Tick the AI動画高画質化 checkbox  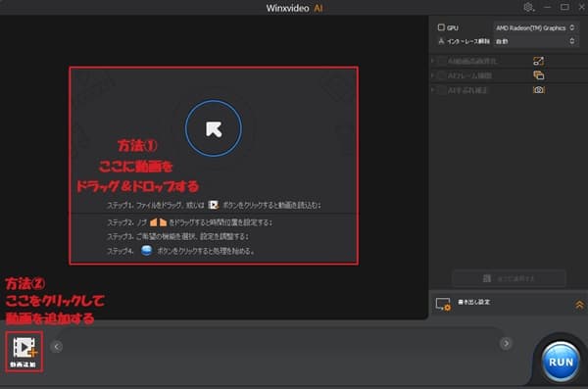(x=441, y=61)
